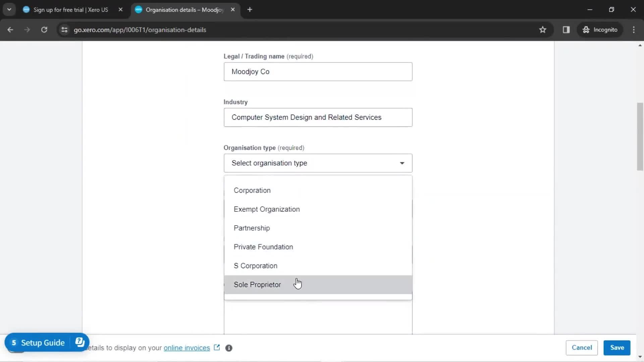644x362 pixels.
Task: Open the Incognito profile indicator
Action: coord(600,30)
